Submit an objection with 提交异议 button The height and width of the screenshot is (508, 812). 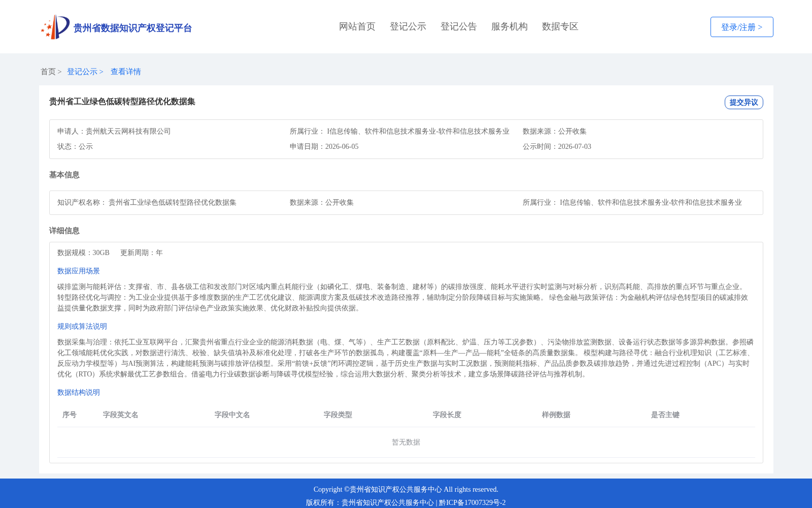(x=743, y=102)
